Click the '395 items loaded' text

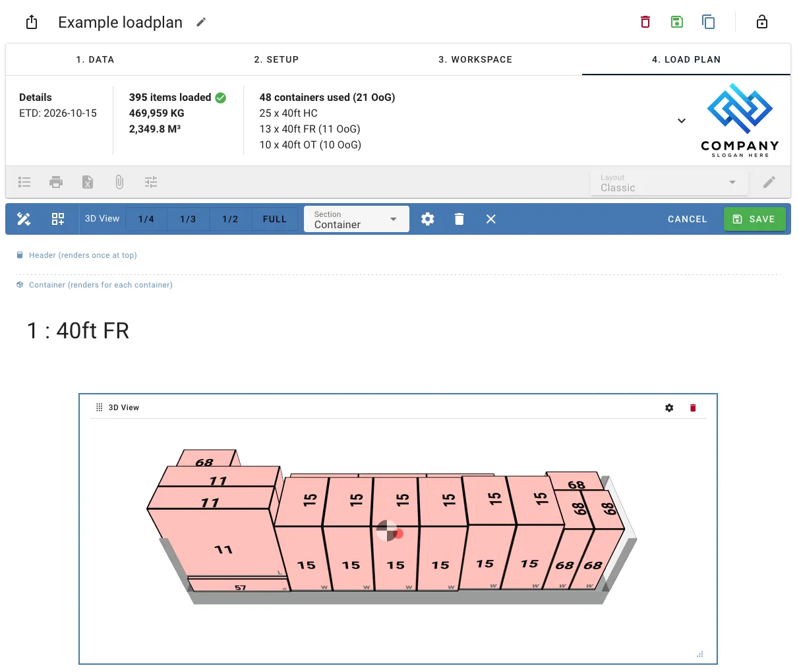click(170, 98)
